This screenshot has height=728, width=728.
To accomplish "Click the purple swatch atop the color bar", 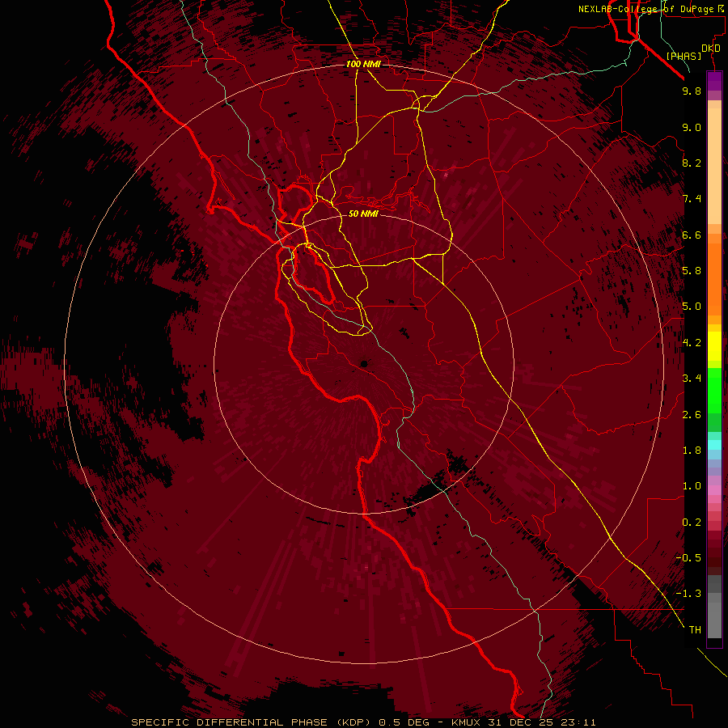I will (714, 81).
